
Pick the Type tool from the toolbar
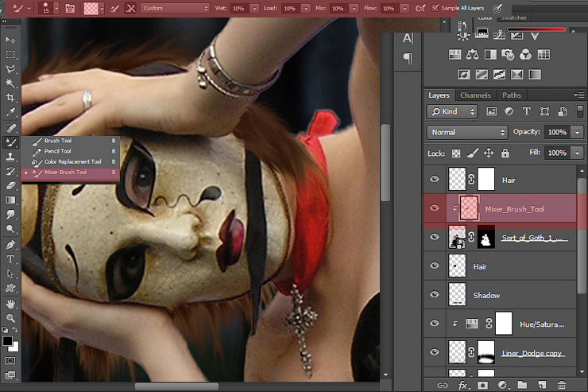pos(11,259)
